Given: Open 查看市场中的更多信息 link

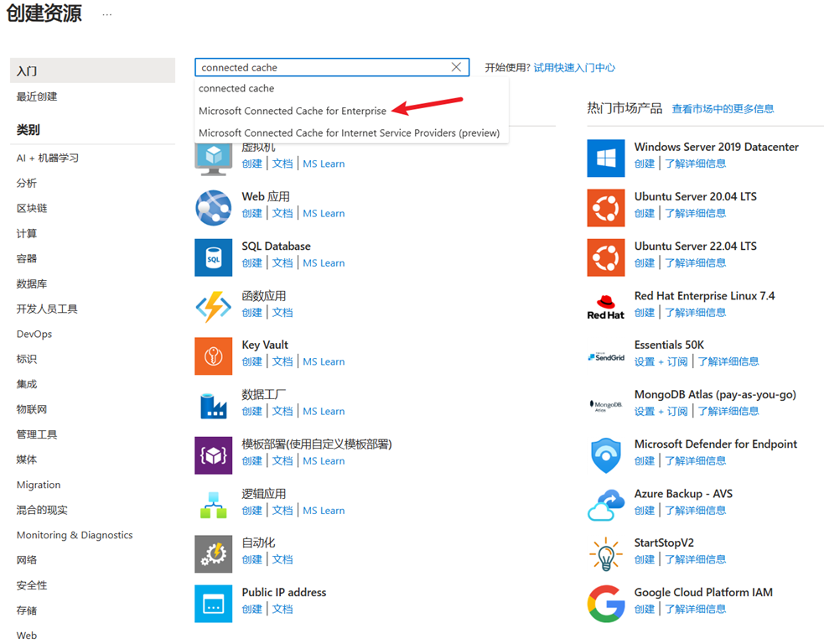Looking at the screenshot, I should point(723,109).
